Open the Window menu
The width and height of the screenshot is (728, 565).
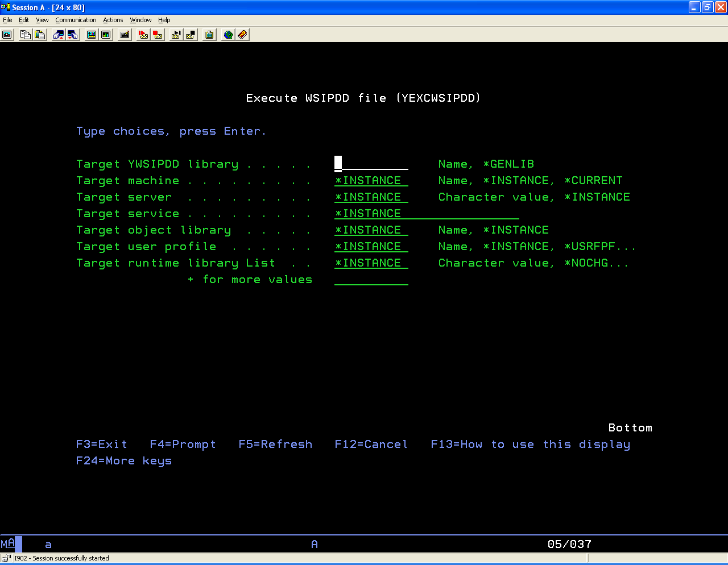(x=140, y=20)
